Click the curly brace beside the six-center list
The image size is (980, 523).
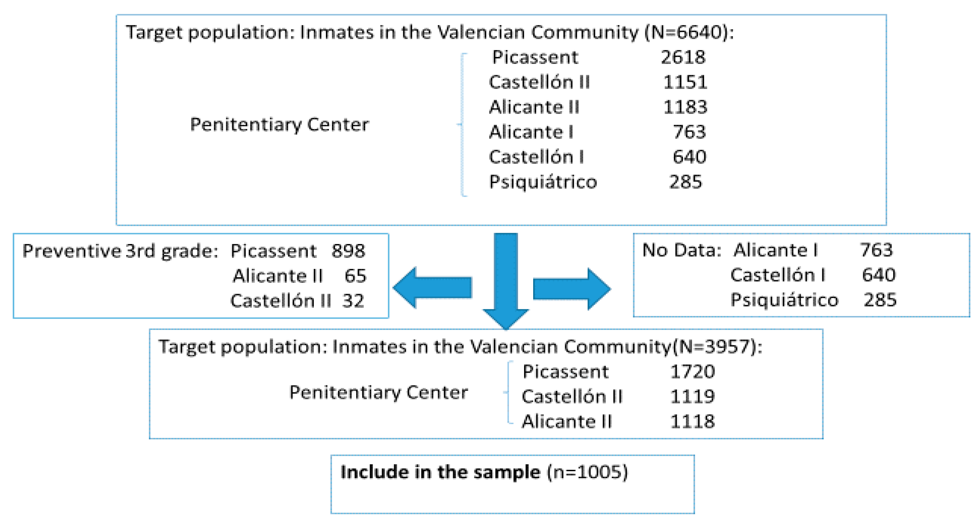tap(463, 125)
